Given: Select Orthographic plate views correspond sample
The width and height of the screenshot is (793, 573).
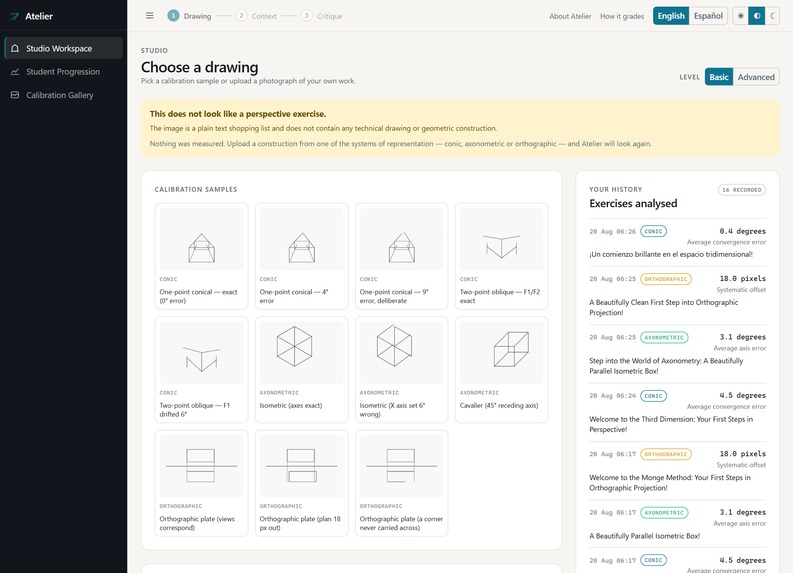Looking at the screenshot, I should (201, 483).
